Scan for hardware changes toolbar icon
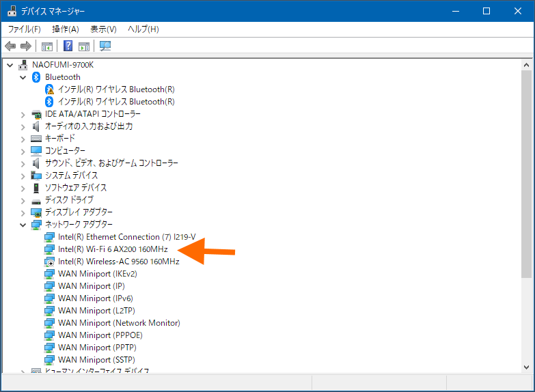 [105, 46]
